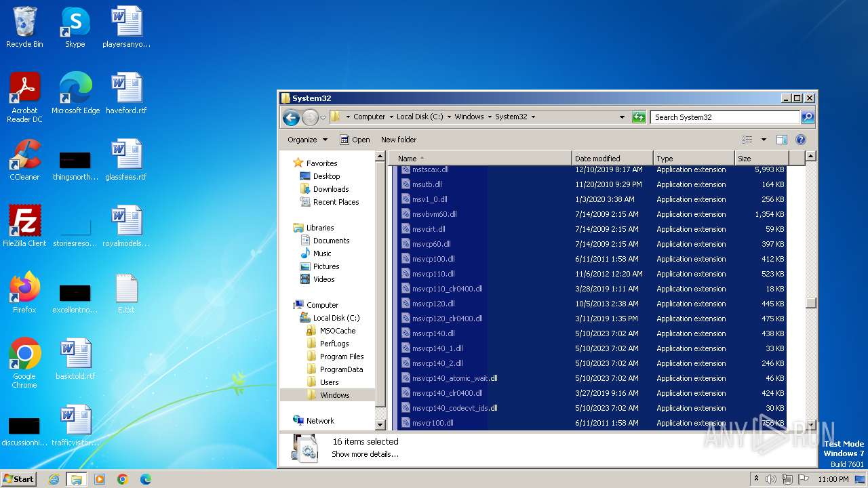Click Chrome icon in the taskbar

tap(123, 479)
